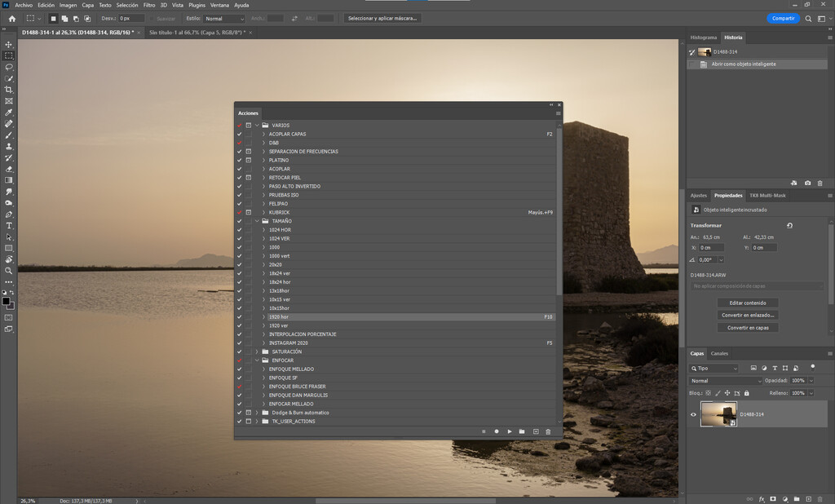This screenshot has height=504, width=835.
Task: Start recording a new action
Action: [497, 431]
